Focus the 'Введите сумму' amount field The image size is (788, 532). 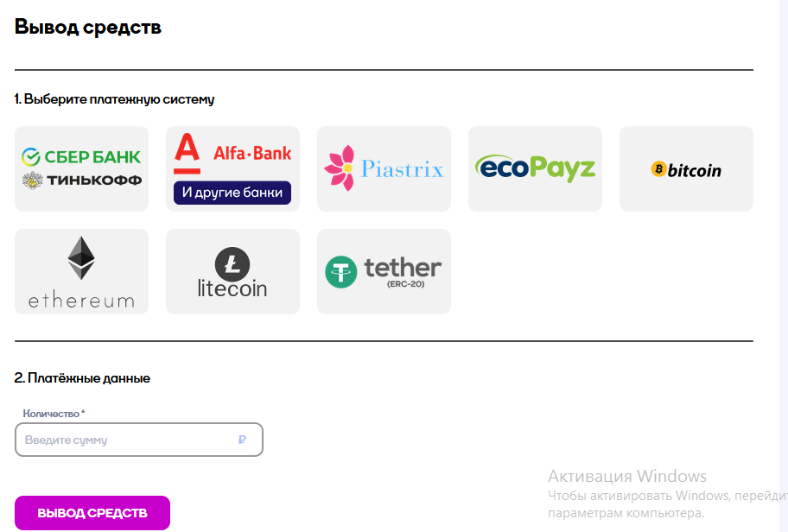(x=139, y=440)
